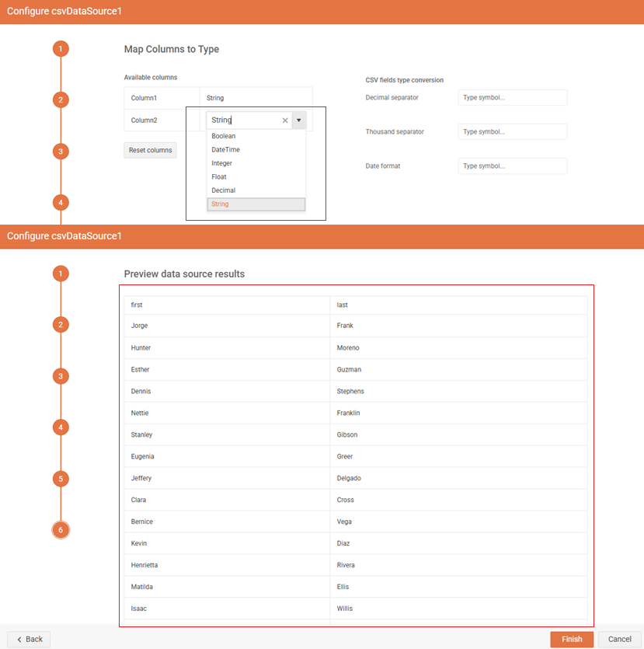Click the 'first' header cell
The height and width of the screenshot is (649, 644).
click(227, 305)
